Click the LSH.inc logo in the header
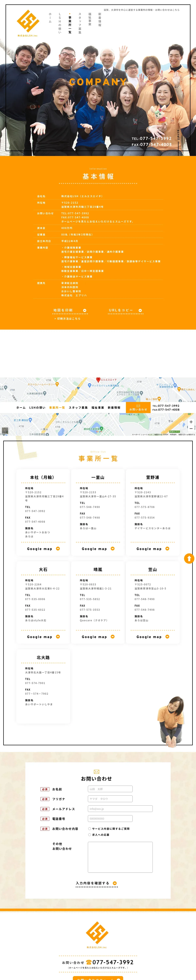 28,23
